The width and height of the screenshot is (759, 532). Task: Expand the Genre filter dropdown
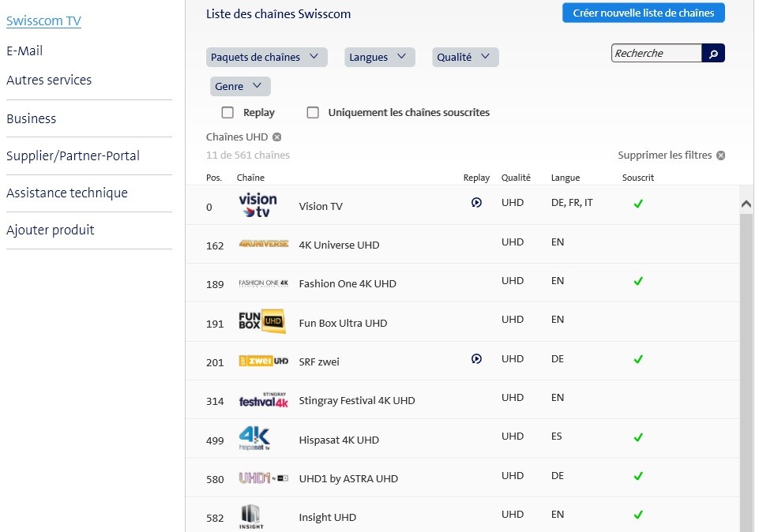click(x=240, y=86)
